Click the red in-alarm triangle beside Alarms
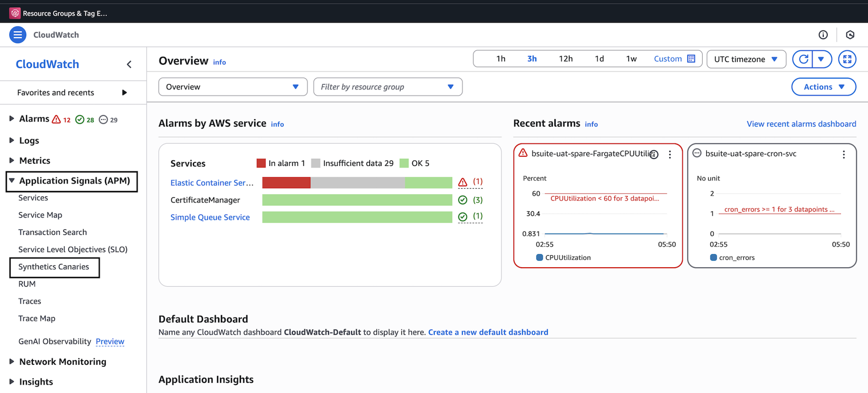The height and width of the screenshot is (393, 868). 56,119
